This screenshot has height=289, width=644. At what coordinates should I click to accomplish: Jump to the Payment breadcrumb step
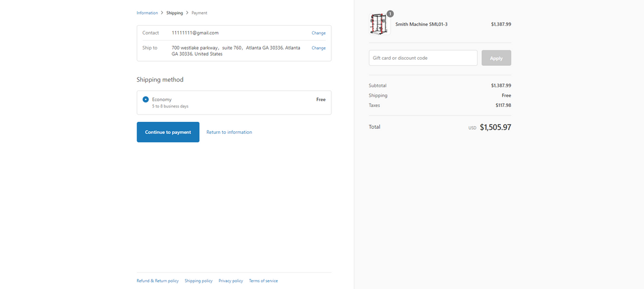pos(199,13)
